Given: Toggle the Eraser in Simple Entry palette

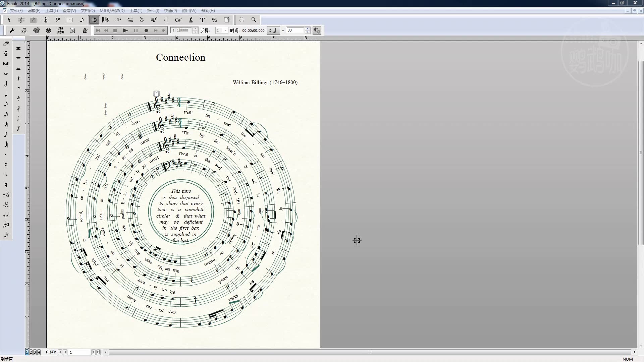Looking at the screenshot, I should [x=6, y=44].
